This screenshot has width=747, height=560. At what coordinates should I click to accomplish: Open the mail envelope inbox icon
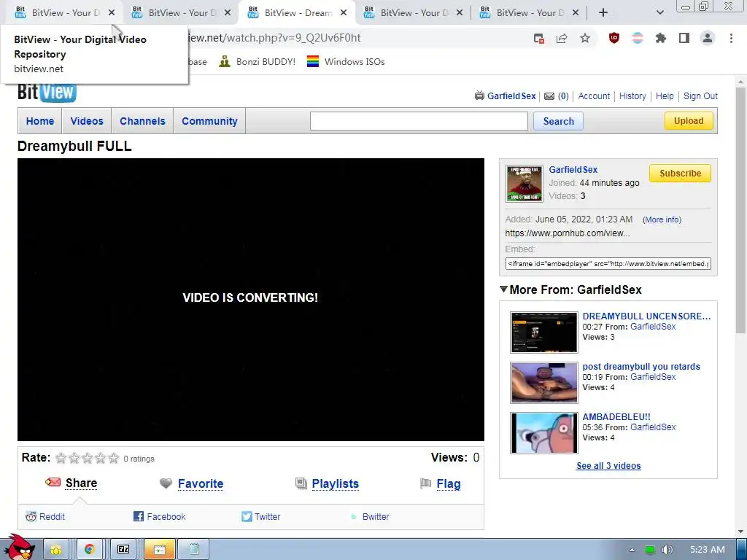(x=549, y=96)
